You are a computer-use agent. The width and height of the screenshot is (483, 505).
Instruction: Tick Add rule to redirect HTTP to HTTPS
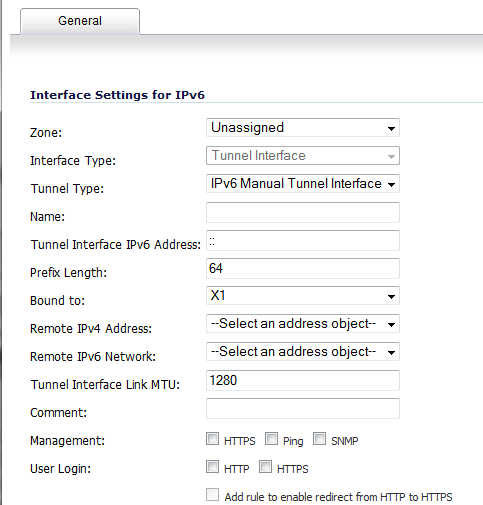[212, 495]
